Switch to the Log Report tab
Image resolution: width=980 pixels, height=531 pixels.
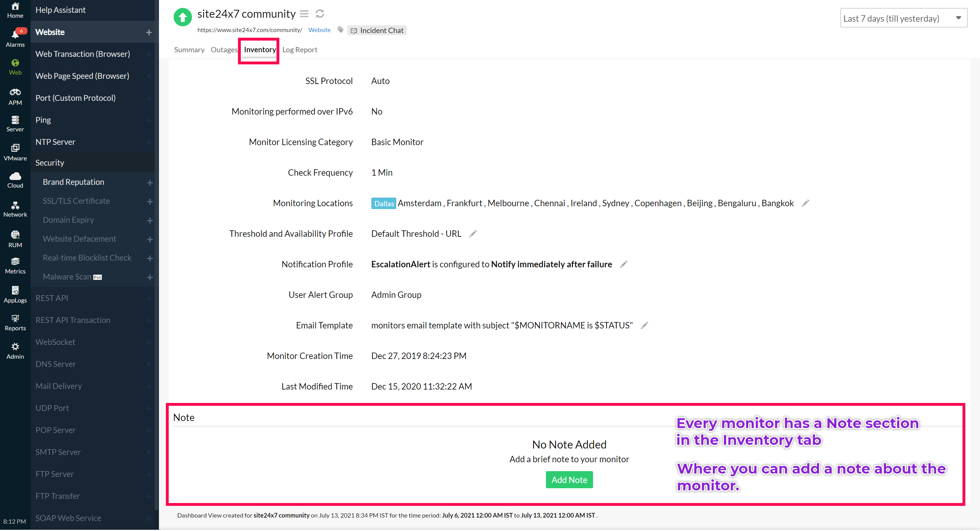tap(299, 50)
